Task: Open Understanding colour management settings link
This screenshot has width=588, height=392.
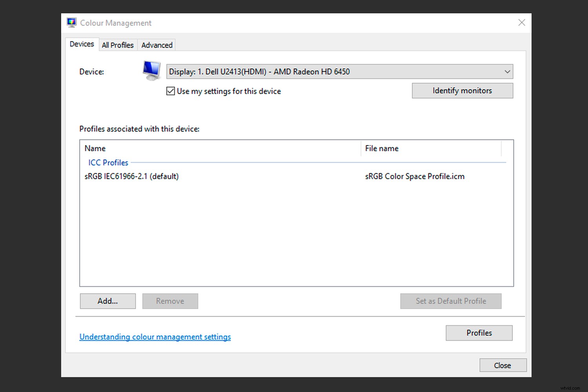Action: (x=155, y=337)
